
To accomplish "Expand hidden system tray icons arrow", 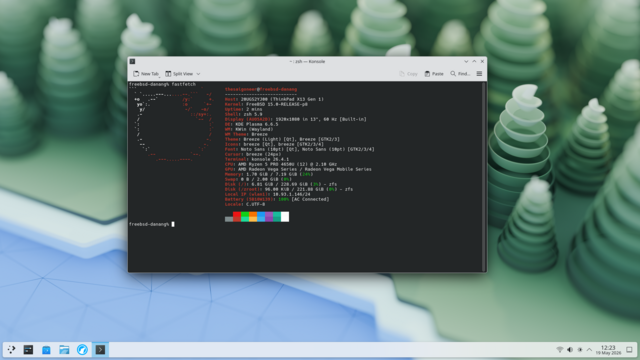I will click(589, 350).
